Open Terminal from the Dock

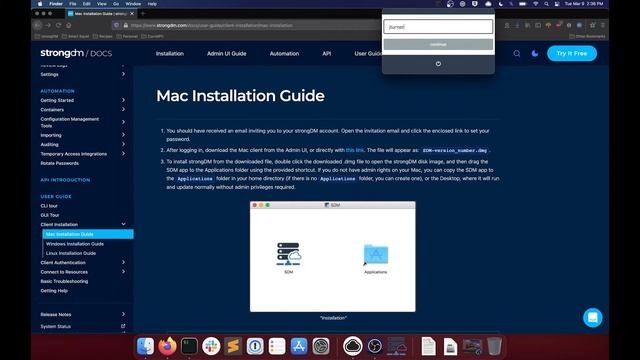(x=189, y=346)
